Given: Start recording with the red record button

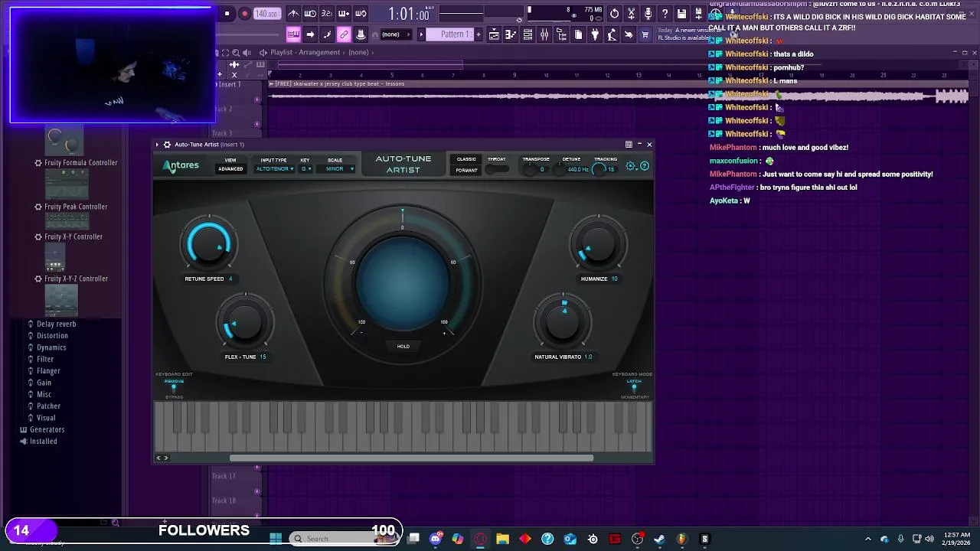Looking at the screenshot, I should 244,14.
